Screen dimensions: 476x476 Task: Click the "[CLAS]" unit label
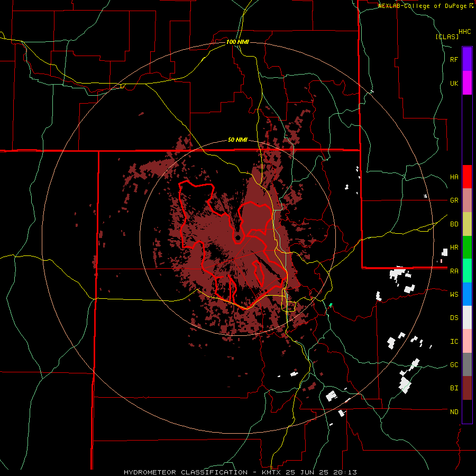pos(447,36)
